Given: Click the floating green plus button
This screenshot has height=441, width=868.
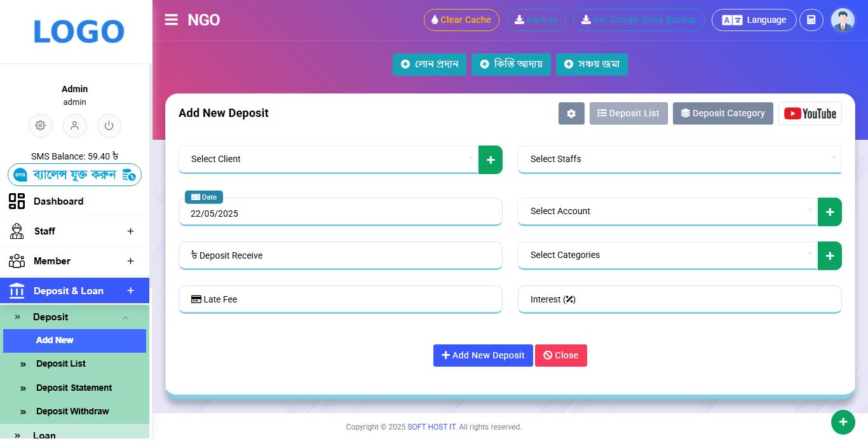Looking at the screenshot, I should pos(843,422).
